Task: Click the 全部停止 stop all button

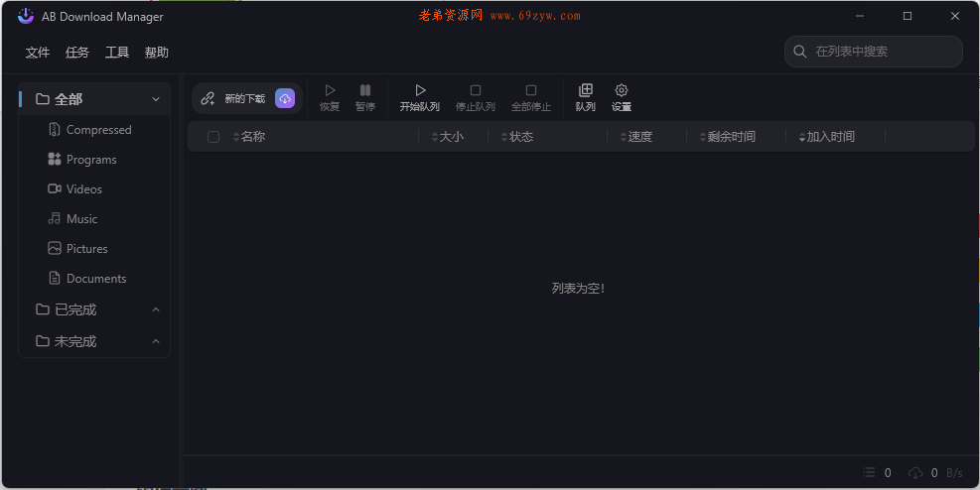Action: [x=531, y=98]
